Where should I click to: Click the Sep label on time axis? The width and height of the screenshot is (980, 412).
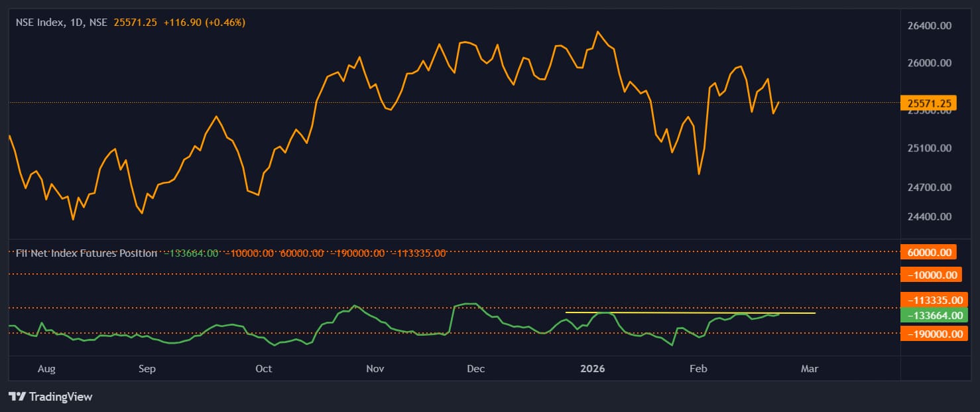(147, 369)
